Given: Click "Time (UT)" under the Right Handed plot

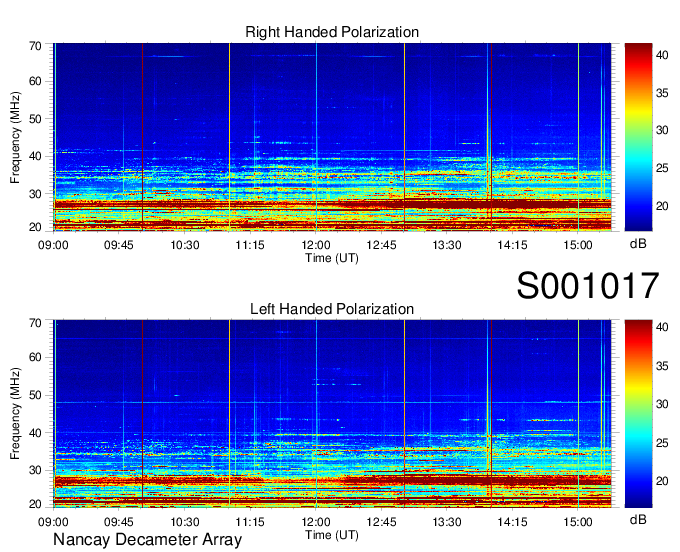Looking at the screenshot, I should coord(332,258).
